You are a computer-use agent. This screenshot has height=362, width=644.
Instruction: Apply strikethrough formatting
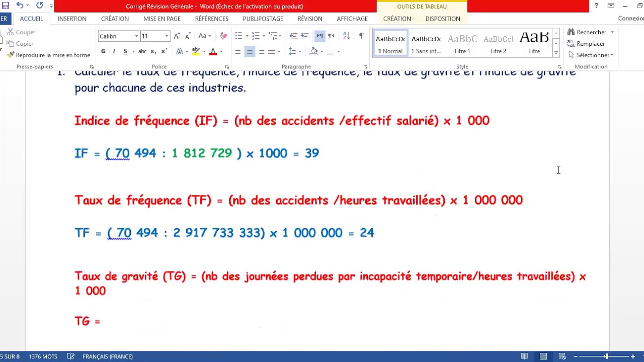[142, 51]
